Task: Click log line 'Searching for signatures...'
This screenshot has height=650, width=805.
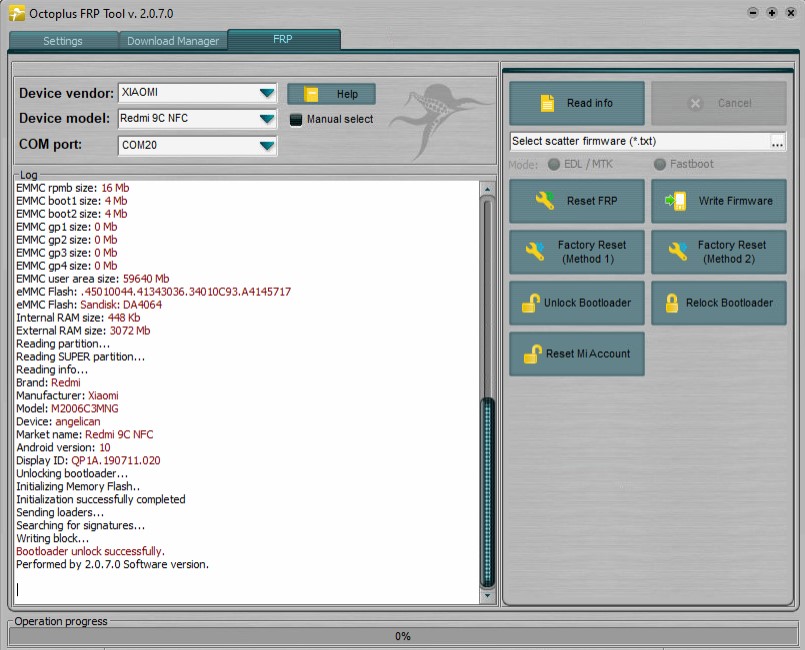Action: point(81,525)
